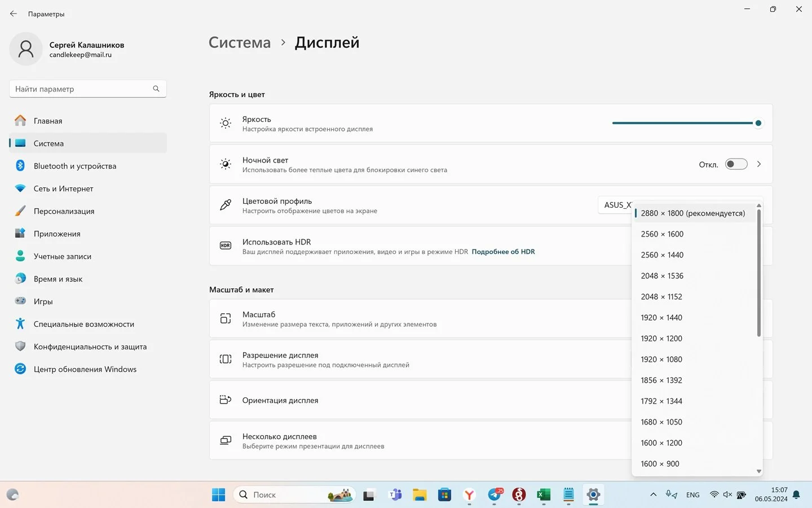Select 1600 × 1200 resolution
Screen dimensions: 812x508
click(695, 443)
